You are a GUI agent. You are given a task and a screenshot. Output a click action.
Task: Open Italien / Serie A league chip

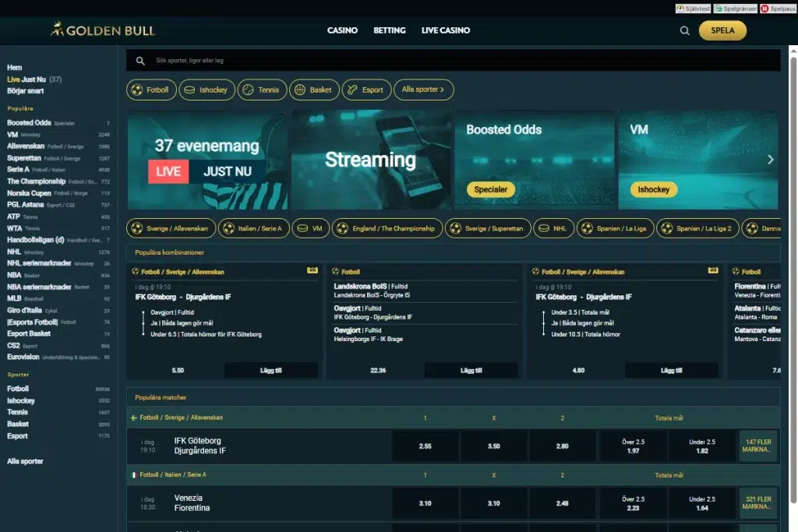(x=253, y=228)
